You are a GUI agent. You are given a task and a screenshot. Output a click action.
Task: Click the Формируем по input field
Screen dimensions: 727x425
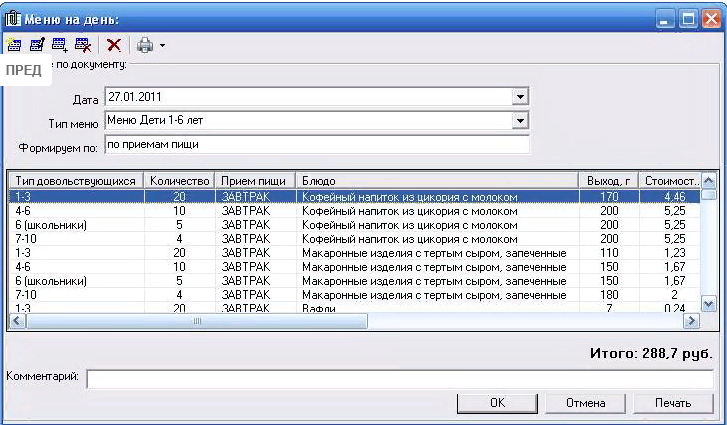coord(315,145)
